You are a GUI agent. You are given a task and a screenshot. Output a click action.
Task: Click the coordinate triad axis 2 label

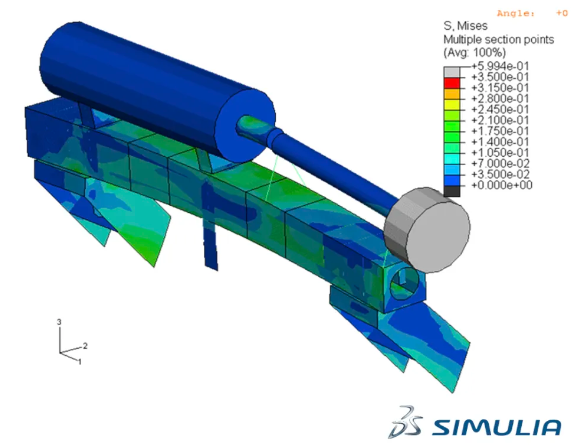(x=85, y=346)
